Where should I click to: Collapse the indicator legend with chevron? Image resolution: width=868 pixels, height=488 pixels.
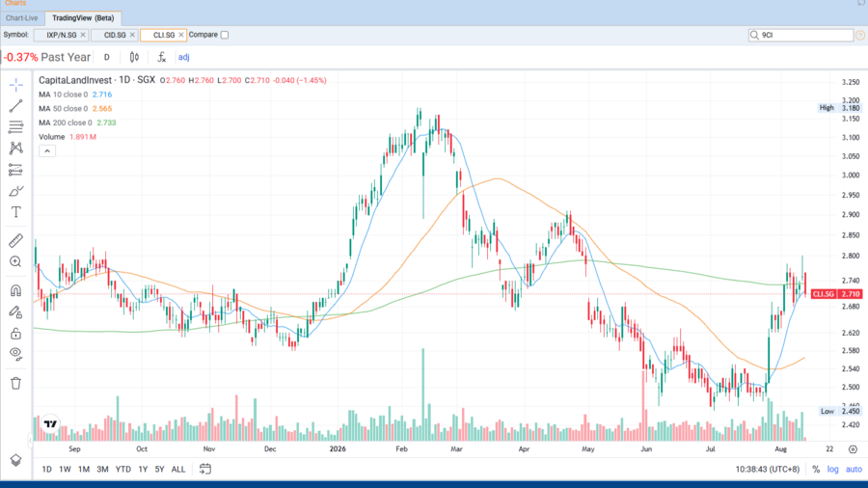point(47,151)
